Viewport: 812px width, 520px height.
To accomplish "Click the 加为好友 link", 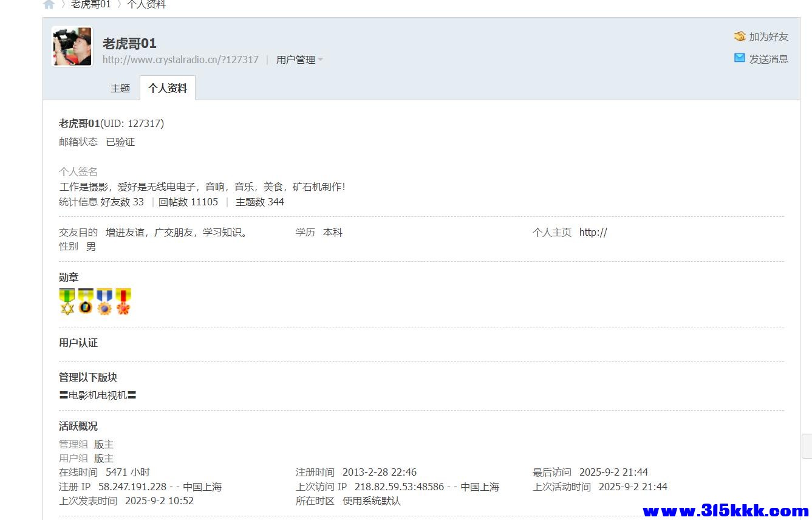I will pos(768,36).
